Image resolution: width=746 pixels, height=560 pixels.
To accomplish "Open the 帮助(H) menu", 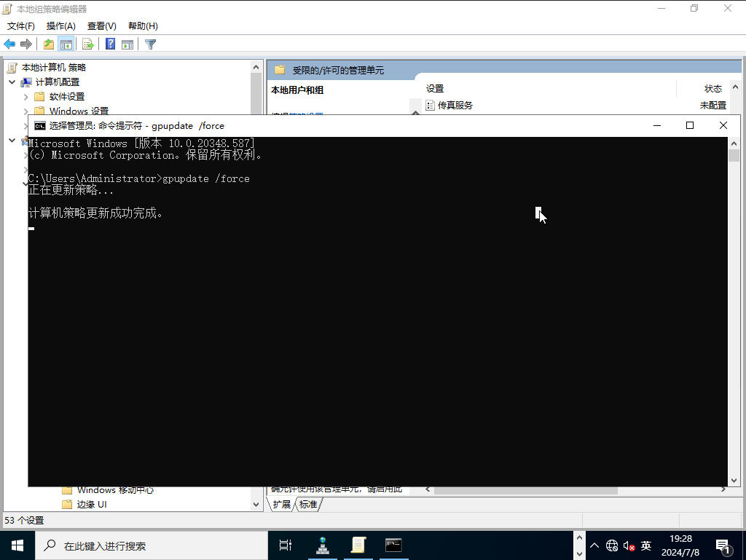I will pos(144,25).
